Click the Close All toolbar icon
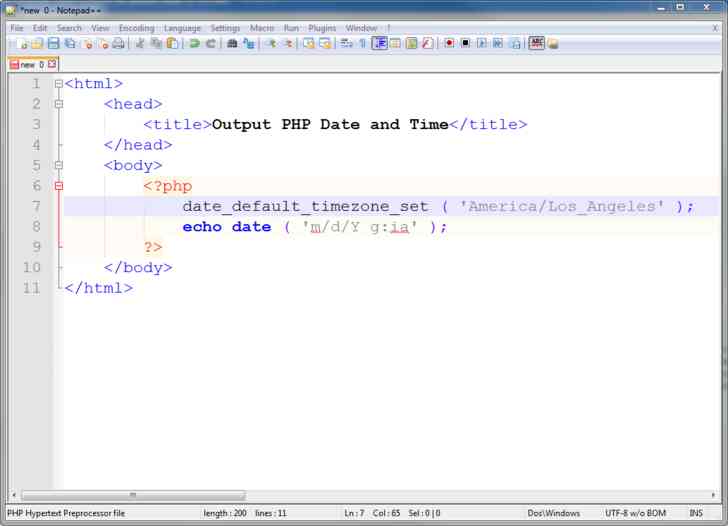728x526 pixels. (103, 44)
